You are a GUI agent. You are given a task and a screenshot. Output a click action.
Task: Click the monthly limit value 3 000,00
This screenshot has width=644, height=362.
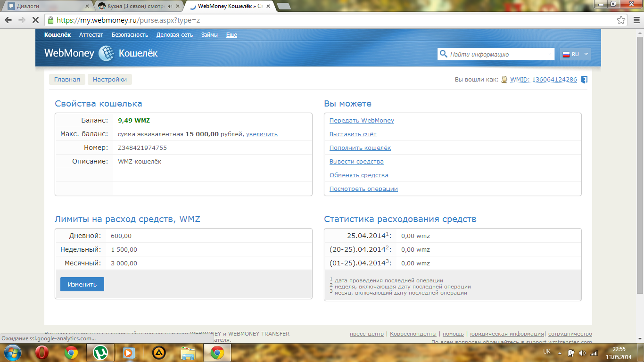click(x=124, y=263)
